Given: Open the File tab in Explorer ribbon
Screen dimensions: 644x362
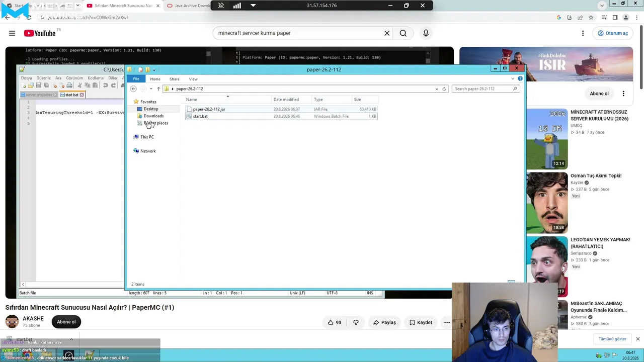Looking at the screenshot, I should tap(136, 79).
